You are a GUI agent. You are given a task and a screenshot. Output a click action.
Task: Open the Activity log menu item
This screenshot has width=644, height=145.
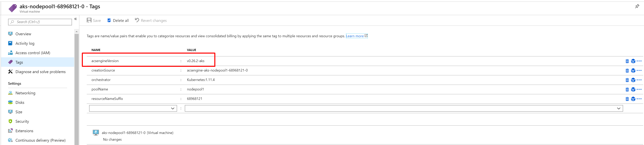pyautogui.click(x=25, y=43)
